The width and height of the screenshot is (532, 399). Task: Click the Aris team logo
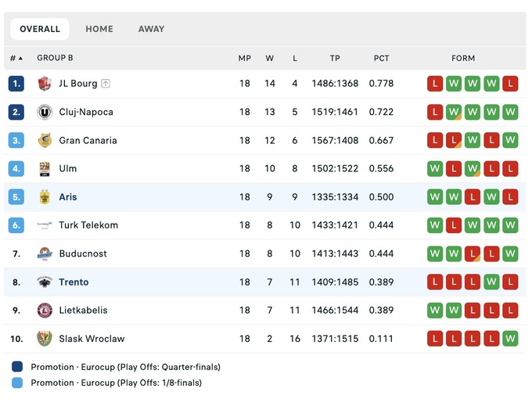[45, 197]
